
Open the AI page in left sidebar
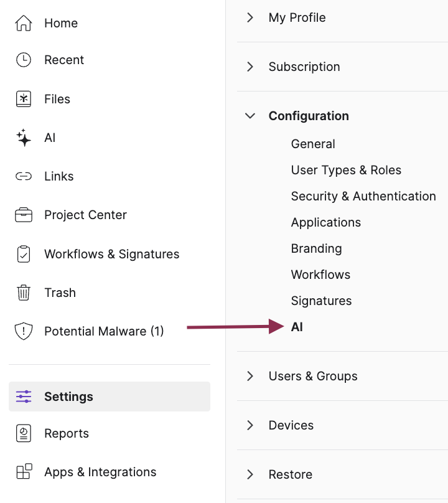50,138
